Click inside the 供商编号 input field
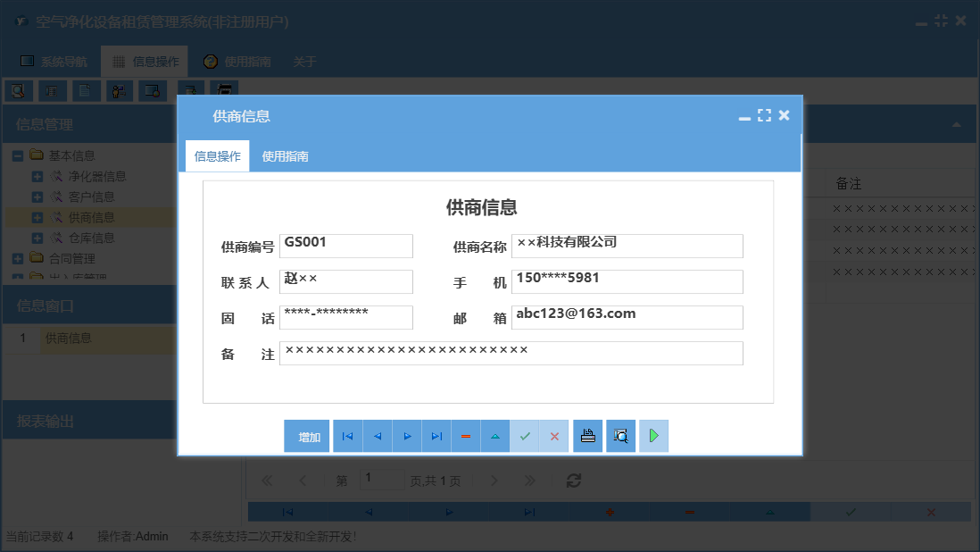This screenshot has width=980, height=552. [x=346, y=246]
